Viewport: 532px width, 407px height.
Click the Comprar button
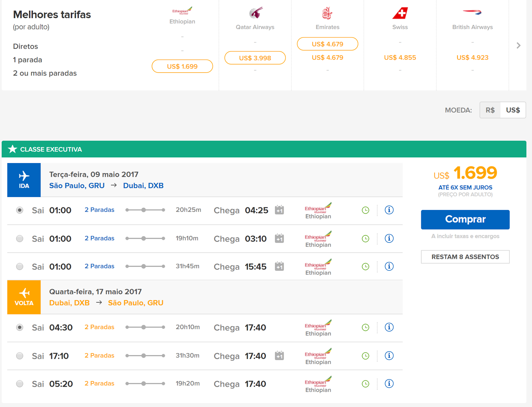coord(465,219)
